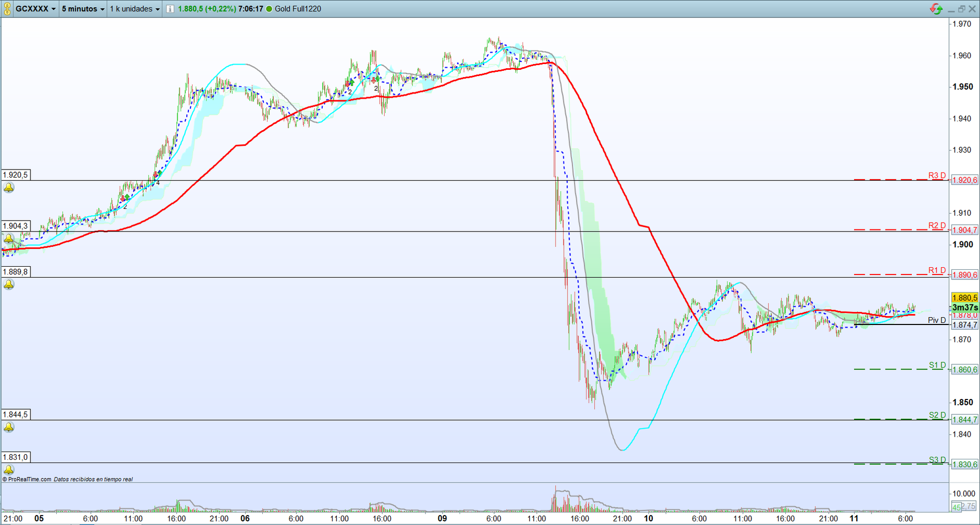Select the 1.889,8 alert level label
This screenshot has width=980, height=525.
(16, 272)
